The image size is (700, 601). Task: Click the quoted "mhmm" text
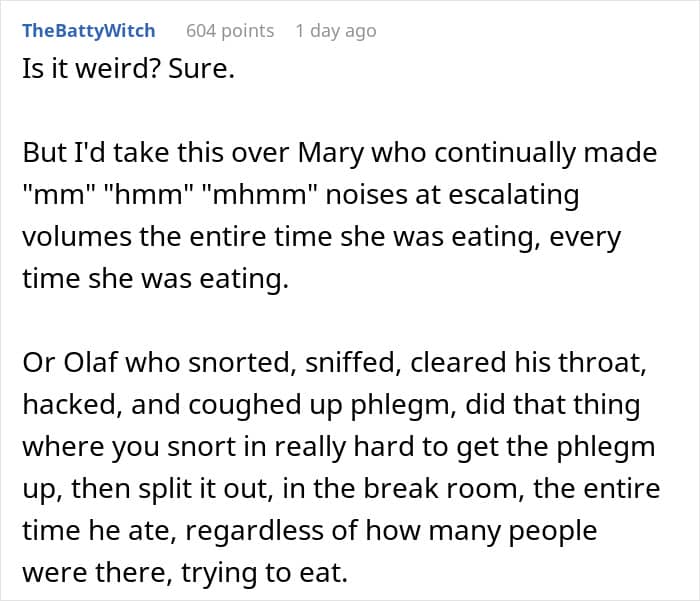261,195
